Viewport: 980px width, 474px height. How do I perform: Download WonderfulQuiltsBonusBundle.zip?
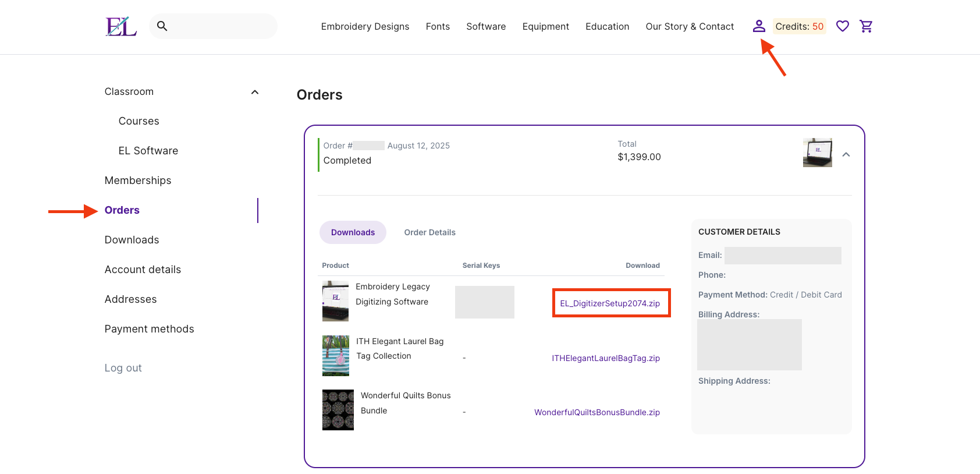597,412
